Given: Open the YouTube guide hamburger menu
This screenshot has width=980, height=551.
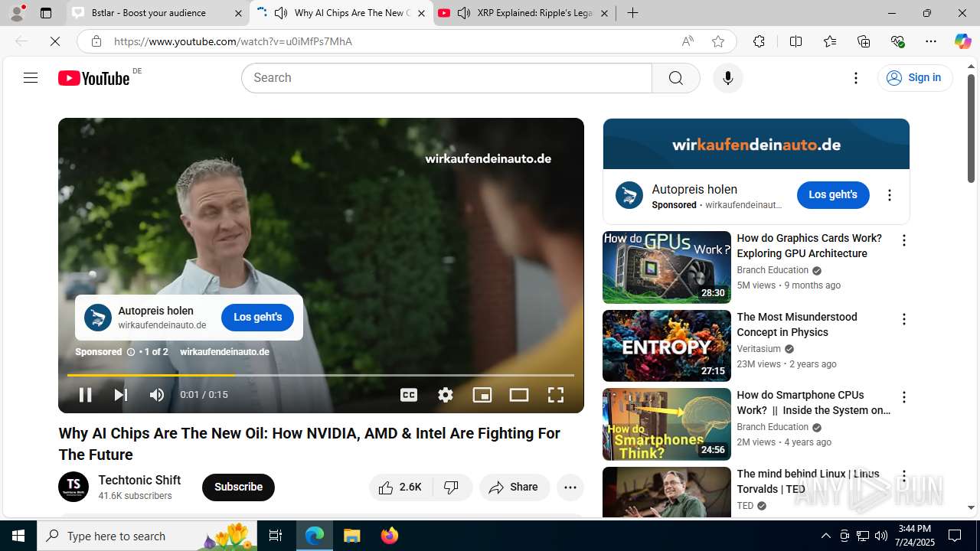Looking at the screenshot, I should [31, 77].
